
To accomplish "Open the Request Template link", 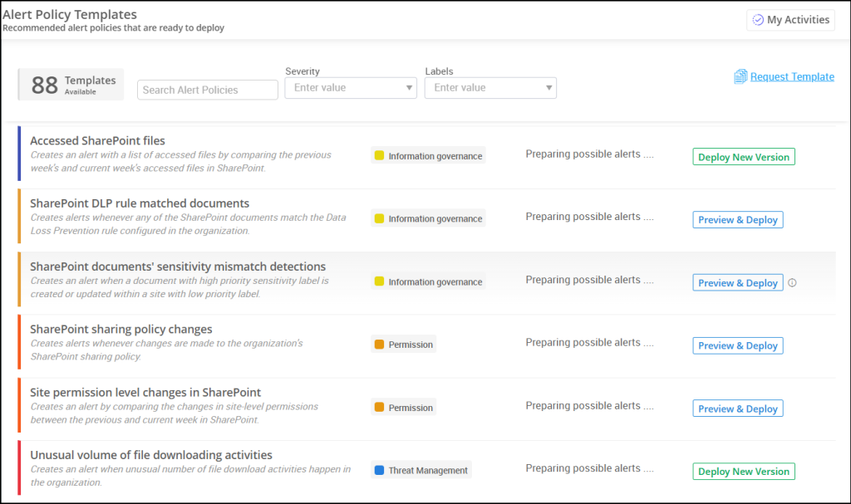I will tap(791, 76).
